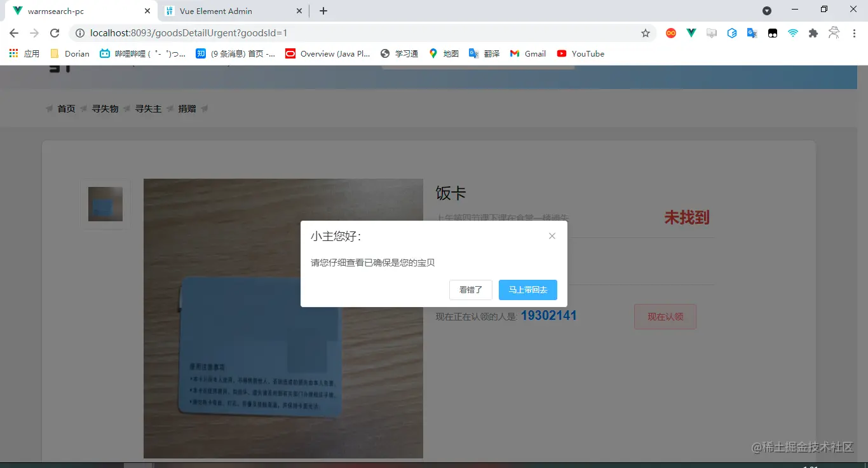View site information icon in address bar
Viewport: 868px width, 468px height.
point(79,33)
